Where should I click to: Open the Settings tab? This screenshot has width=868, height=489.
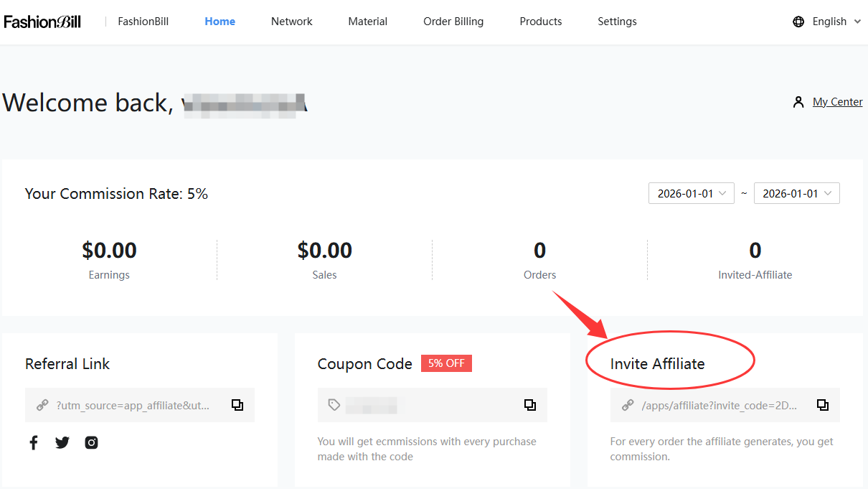(x=617, y=22)
